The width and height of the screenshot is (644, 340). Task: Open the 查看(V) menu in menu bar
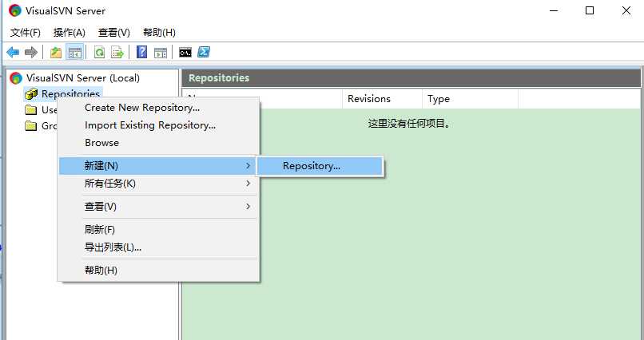click(x=114, y=33)
